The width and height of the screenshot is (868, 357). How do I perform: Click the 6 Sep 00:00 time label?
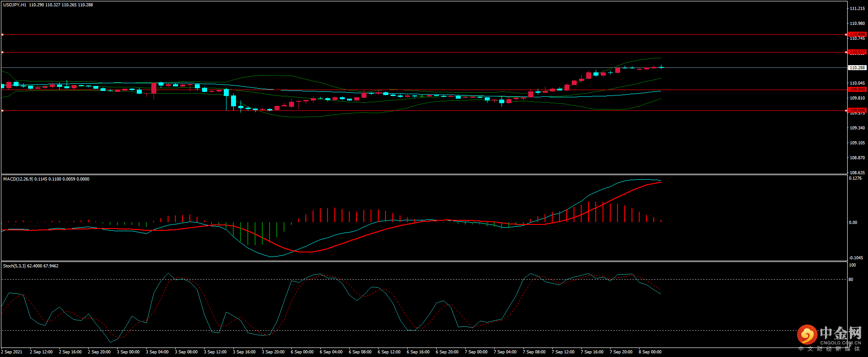(302, 352)
